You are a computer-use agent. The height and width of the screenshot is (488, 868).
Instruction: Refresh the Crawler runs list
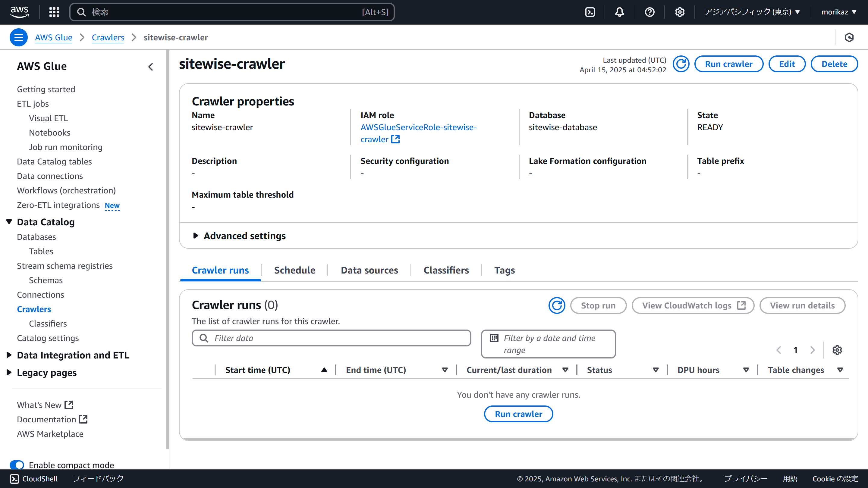[557, 305]
